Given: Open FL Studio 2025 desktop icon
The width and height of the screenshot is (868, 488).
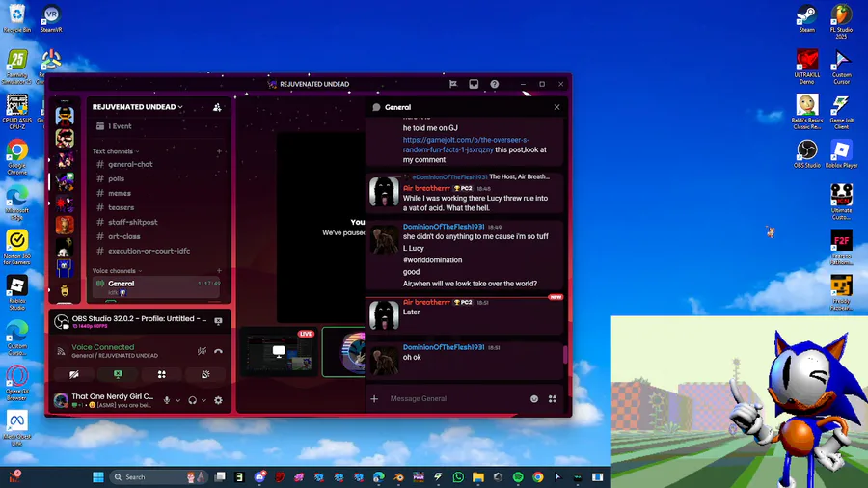Looking at the screenshot, I should pyautogui.click(x=841, y=21).
